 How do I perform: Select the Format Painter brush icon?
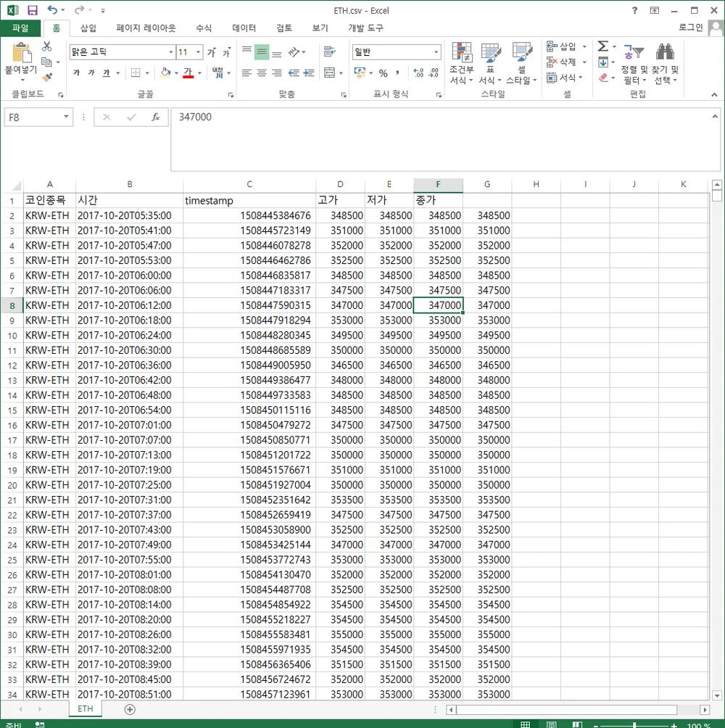coord(47,77)
